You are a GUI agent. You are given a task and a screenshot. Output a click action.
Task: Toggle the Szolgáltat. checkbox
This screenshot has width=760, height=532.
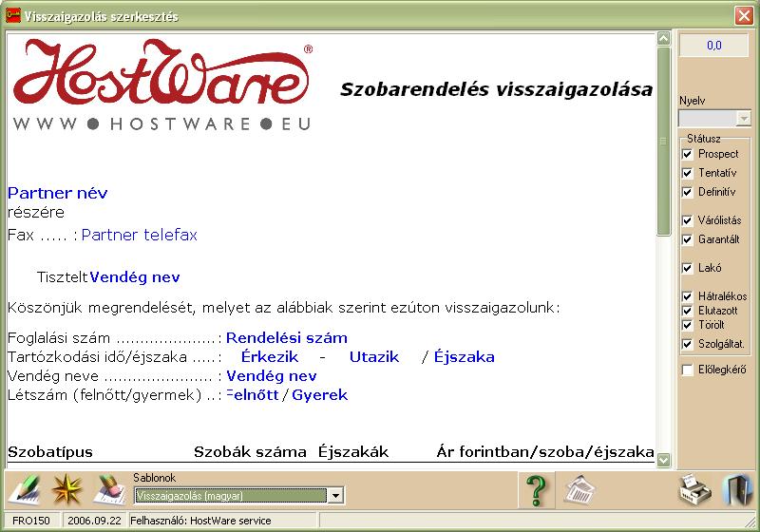coord(687,344)
